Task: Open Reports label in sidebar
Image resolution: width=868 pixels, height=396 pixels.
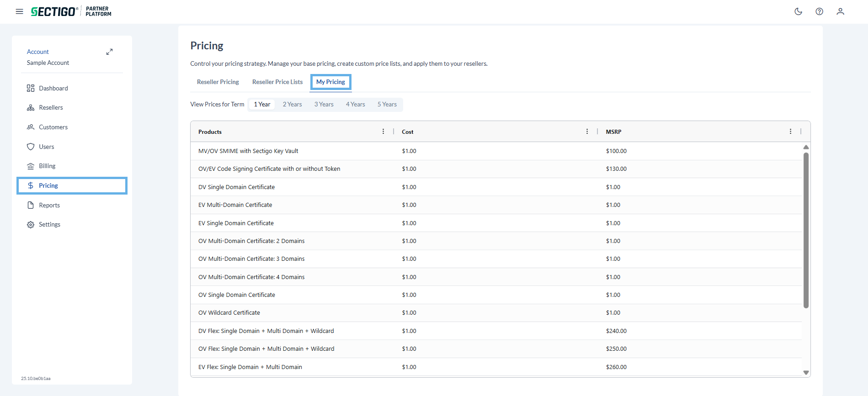Action: tap(49, 205)
